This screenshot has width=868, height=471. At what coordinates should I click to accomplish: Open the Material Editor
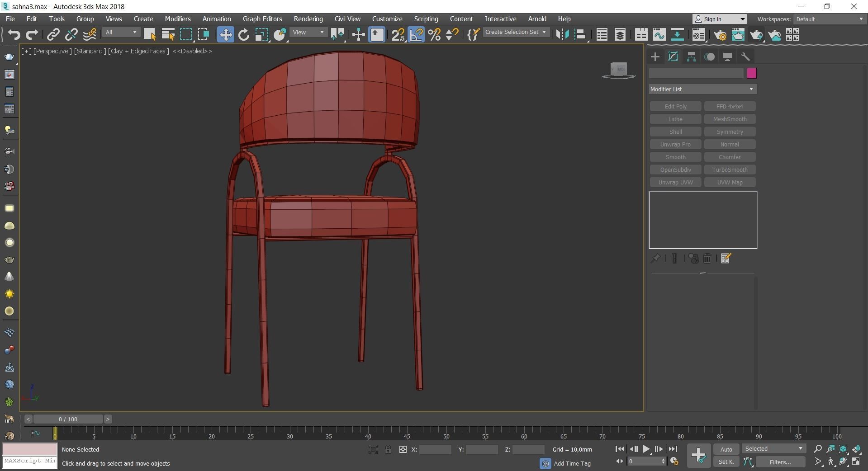[698, 35]
